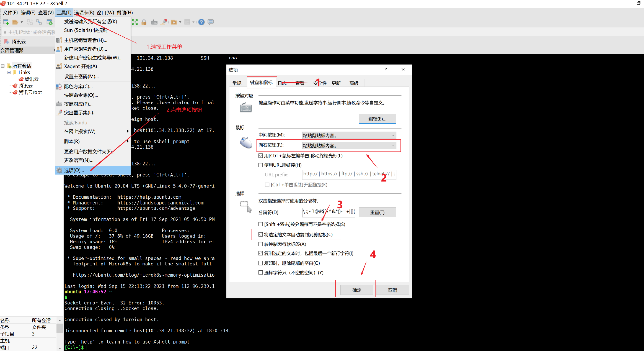Toggle full screen with the green arrows icon
Viewport: 644px width, 351px height.
[135, 22]
